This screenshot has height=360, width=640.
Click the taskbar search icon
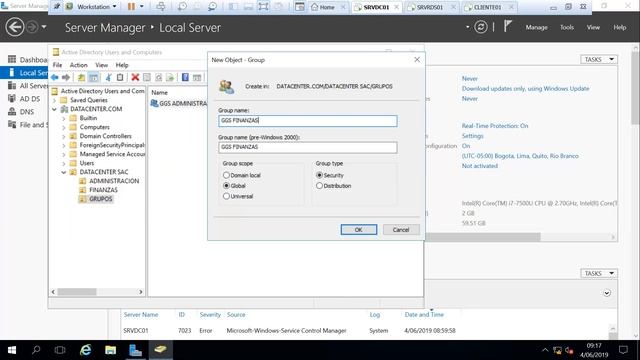[36, 350]
